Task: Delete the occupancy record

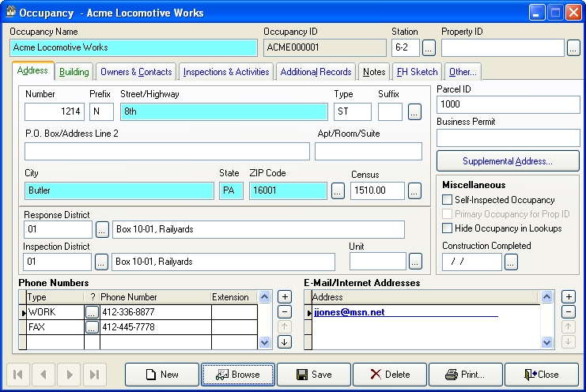Action: click(x=390, y=374)
